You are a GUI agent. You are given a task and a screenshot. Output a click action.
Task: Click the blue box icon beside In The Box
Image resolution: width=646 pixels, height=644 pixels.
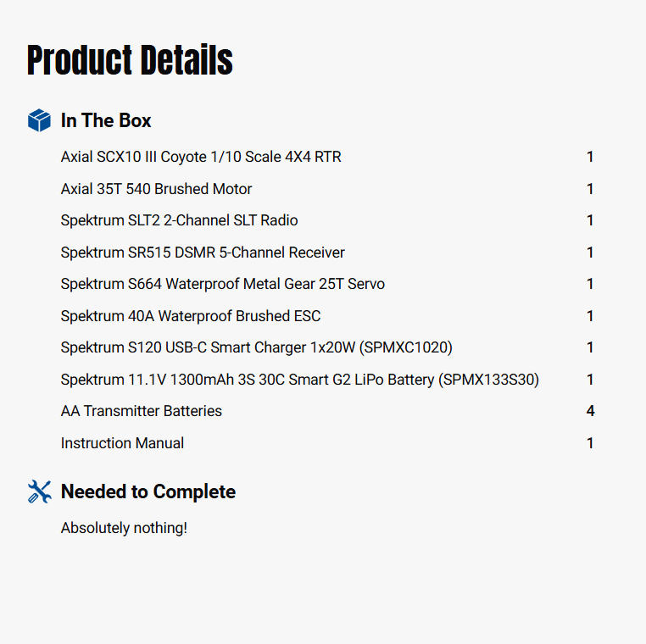39,120
